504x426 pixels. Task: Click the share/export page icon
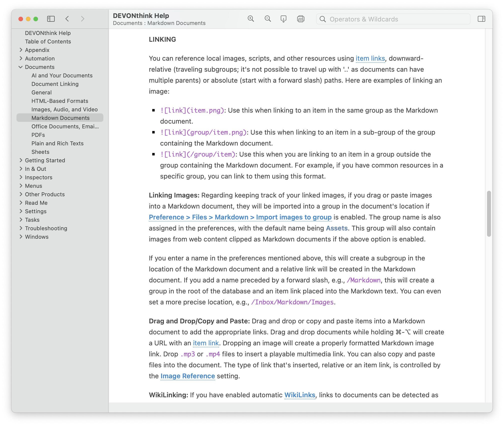click(x=283, y=19)
